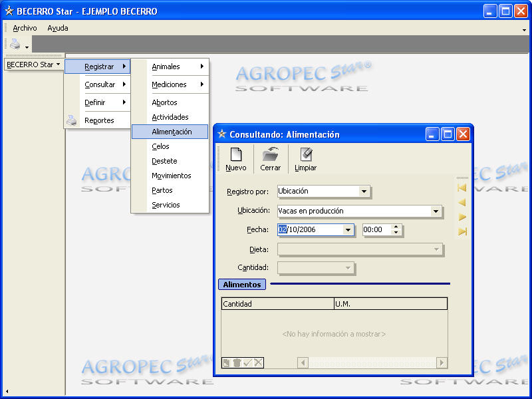Click the Reportes printer icon in menu

(72, 120)
